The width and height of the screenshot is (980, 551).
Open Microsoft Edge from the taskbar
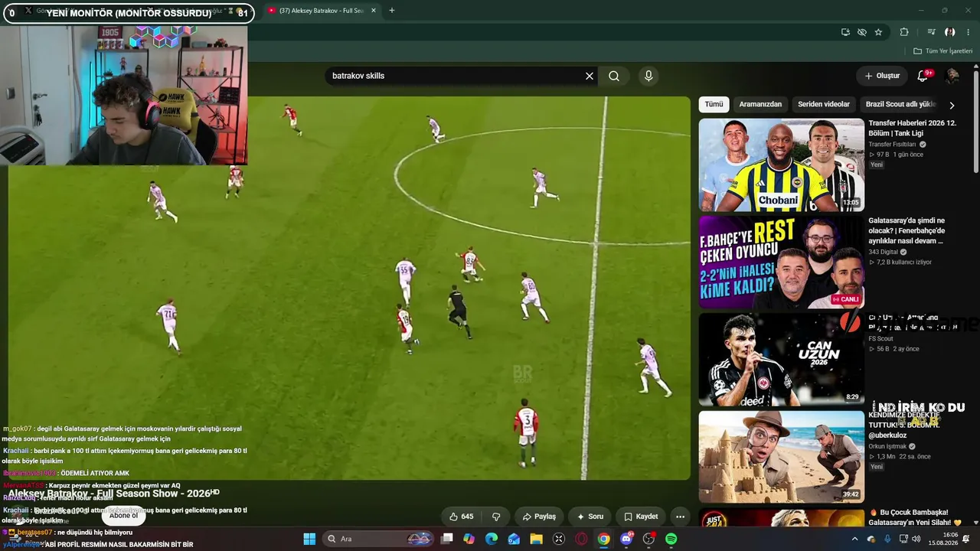click(x=492, y=539)
